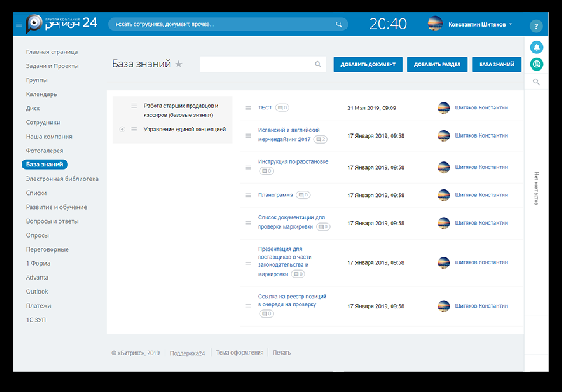Click the Печать footer link
The height and width of the screenshot is (392, 562).
pyautogui.click(x=281, y=353)
